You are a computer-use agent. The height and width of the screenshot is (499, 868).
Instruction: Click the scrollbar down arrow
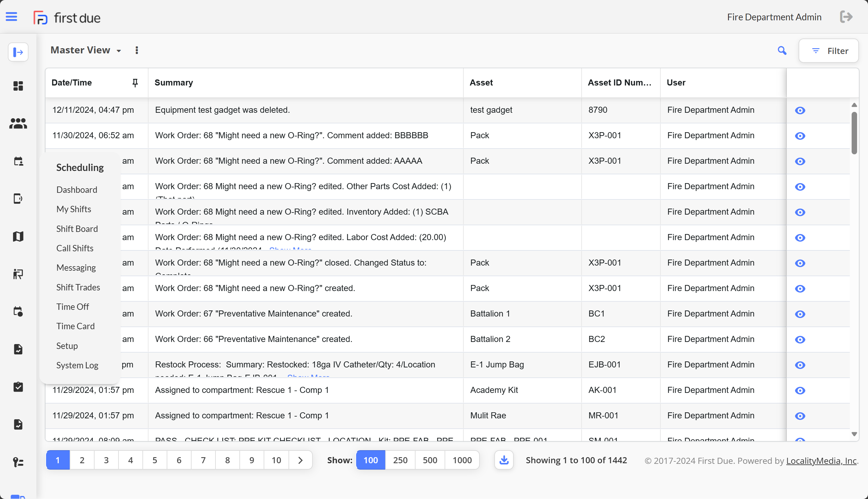[x=854, y=434]
